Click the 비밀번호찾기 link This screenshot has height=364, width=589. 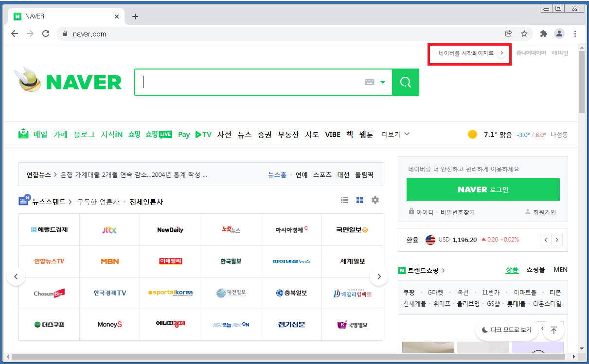pyautogui.click(x=458, y=212)
